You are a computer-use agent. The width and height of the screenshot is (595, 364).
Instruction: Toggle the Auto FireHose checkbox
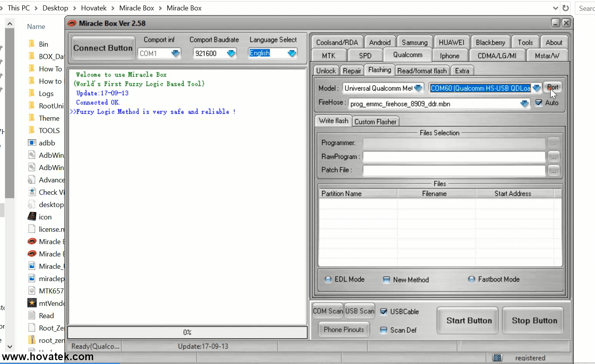tap(539, 103)
